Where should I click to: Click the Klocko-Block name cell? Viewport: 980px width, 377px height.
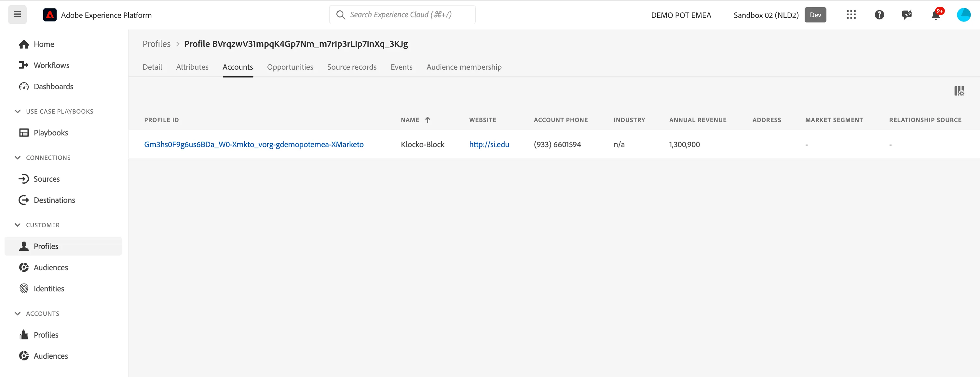point(422,144)
